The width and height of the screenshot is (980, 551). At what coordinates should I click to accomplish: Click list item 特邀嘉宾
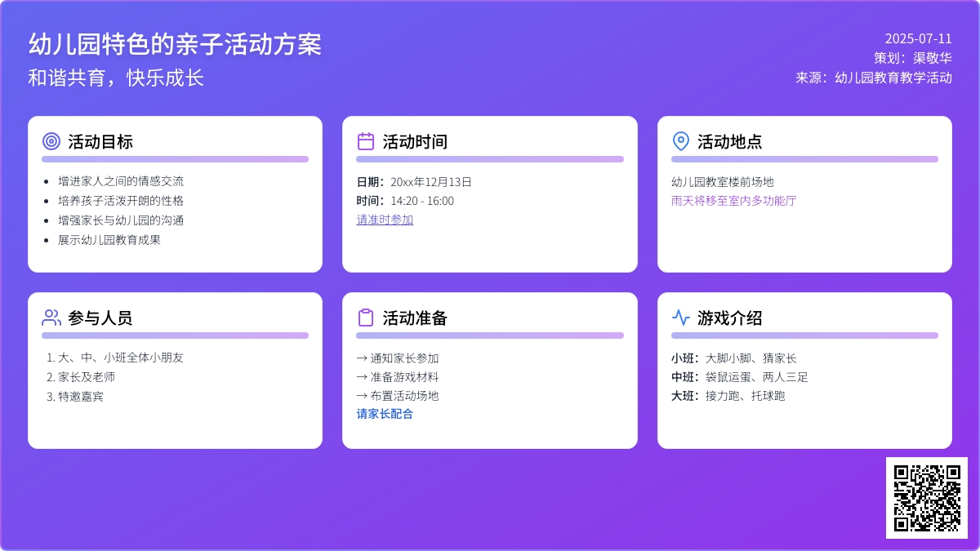coord(81,397)
